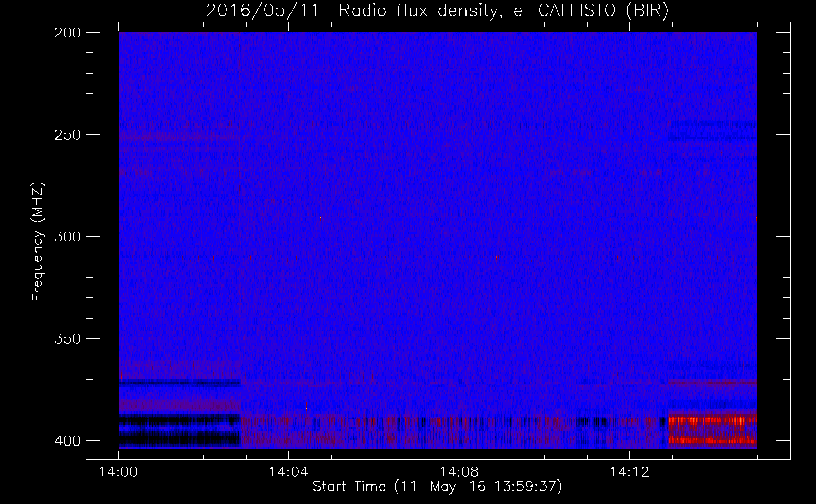Click the 14:08 time tick label

tap(459, 472)
